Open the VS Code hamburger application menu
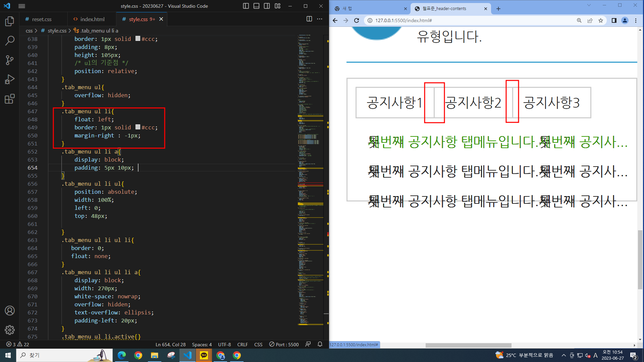The width and height of the screenshot is (644, 362). [22, 6]
